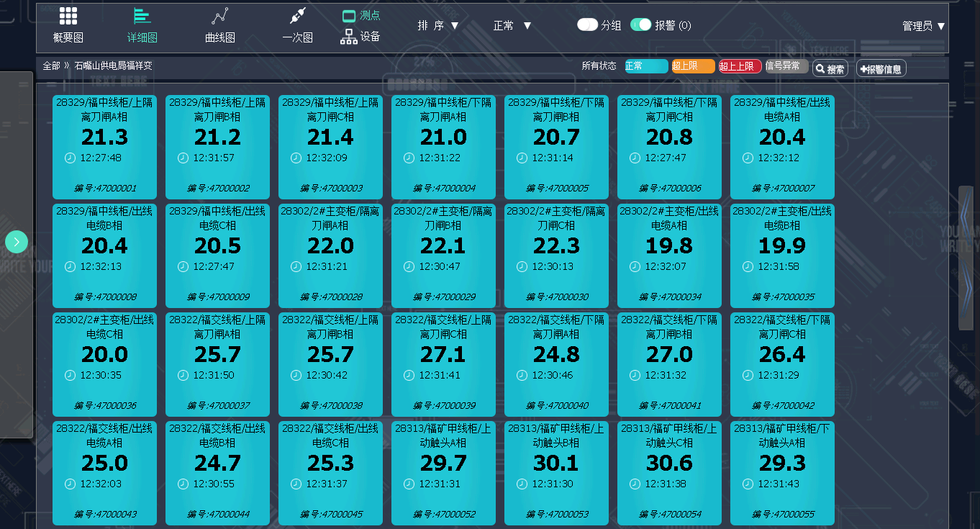The height and width of the screenshot is (529, 980).
Task: Click the green arrow to expand the side panel
Action: click(x=17, y=241)
